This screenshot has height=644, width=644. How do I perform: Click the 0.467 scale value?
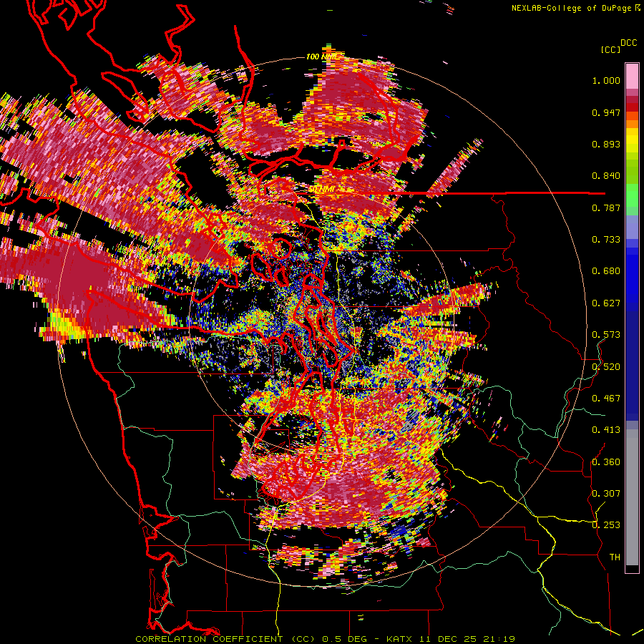click(606, 398)
